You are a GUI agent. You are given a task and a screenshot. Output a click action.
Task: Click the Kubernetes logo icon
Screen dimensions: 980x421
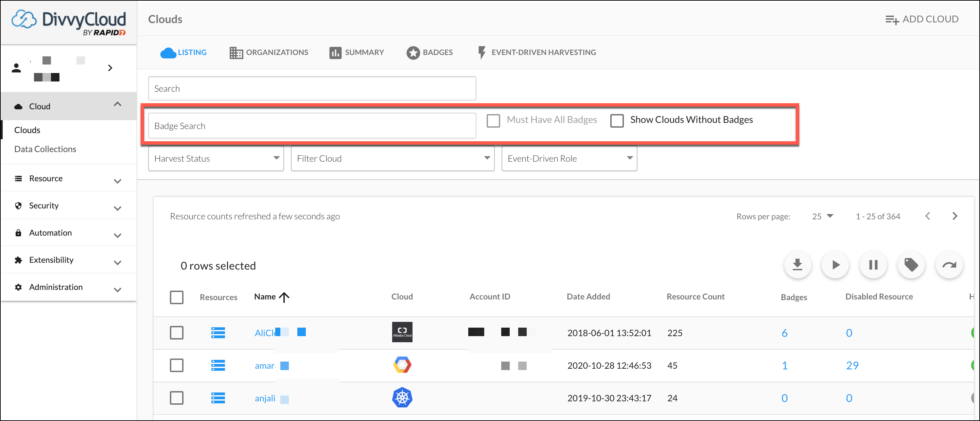point(402,398)
